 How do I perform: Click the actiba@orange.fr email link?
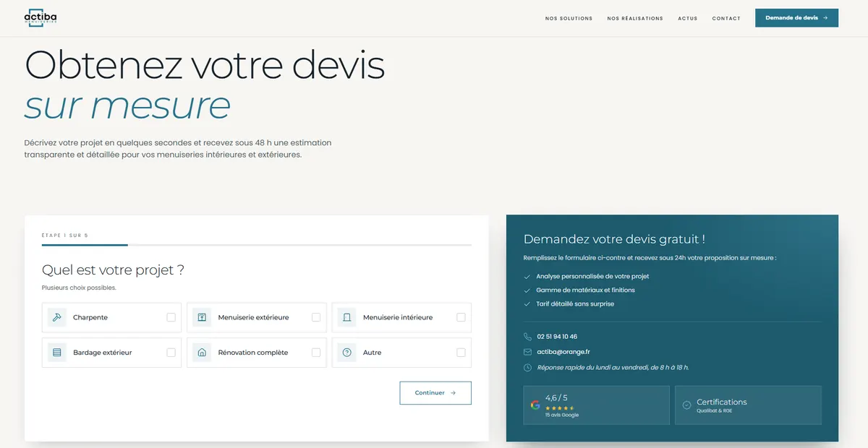[x=563, y=352]
